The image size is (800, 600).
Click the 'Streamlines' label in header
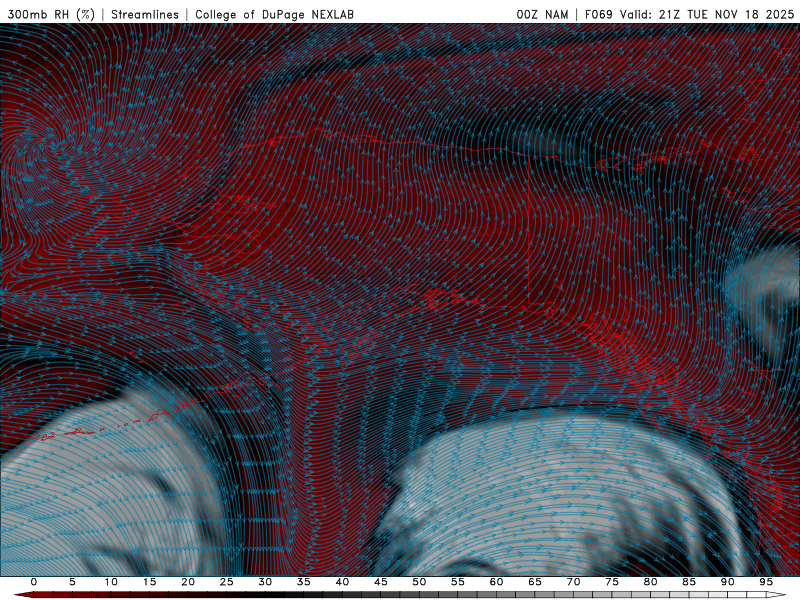click(x=145, y=14)
